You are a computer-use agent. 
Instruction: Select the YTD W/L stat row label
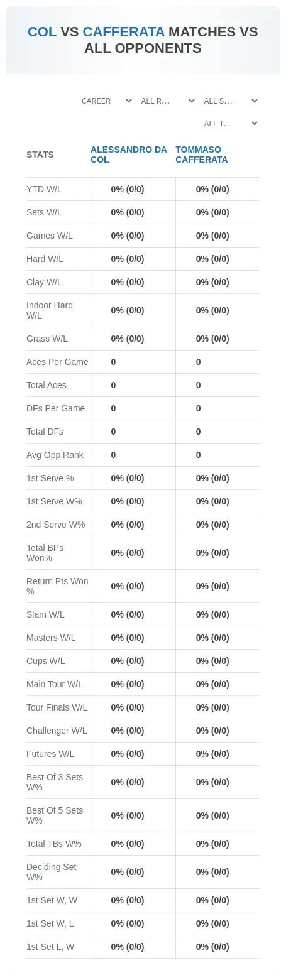(x=44, y=189)
